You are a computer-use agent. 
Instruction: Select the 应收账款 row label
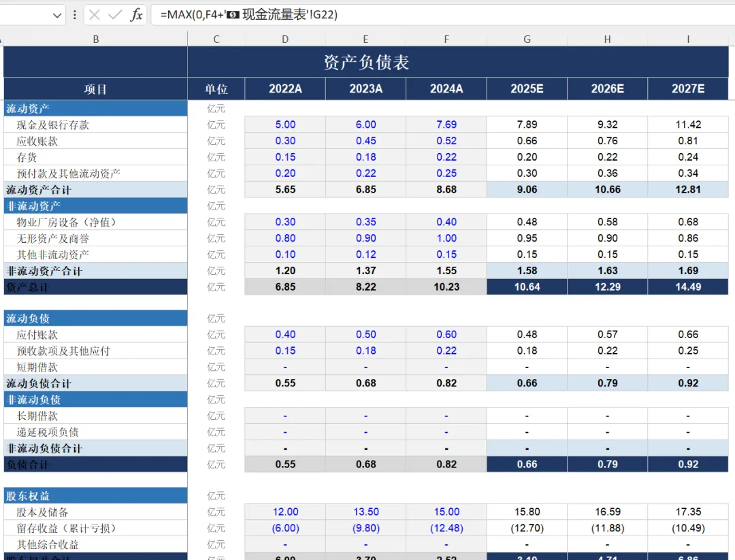[x=96, y=141]
